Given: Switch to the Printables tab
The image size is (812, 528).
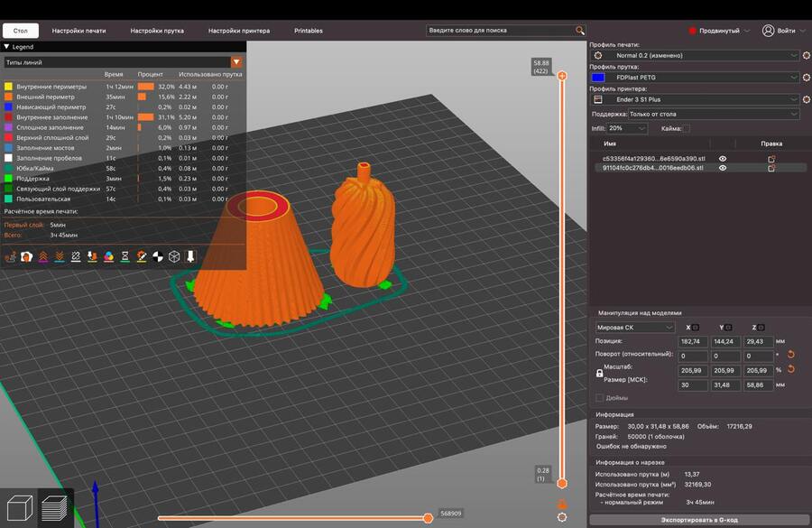Looking at the screenshot, I should pos(308,31).
